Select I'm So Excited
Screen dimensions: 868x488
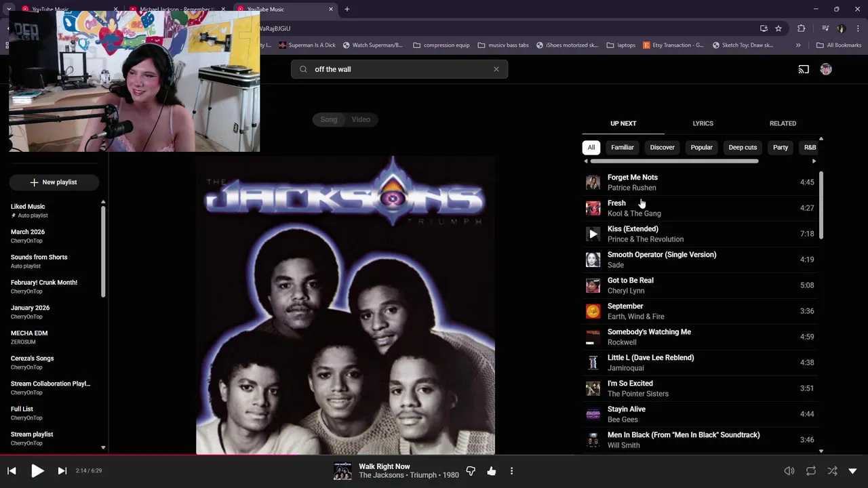[x=700, y=388]
